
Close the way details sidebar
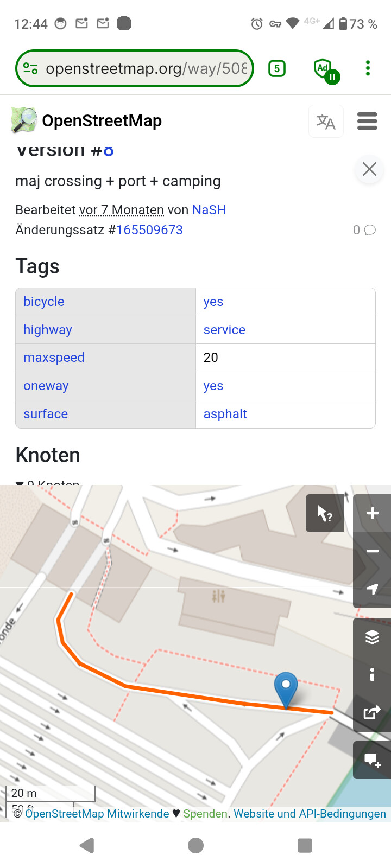point(369,169)
